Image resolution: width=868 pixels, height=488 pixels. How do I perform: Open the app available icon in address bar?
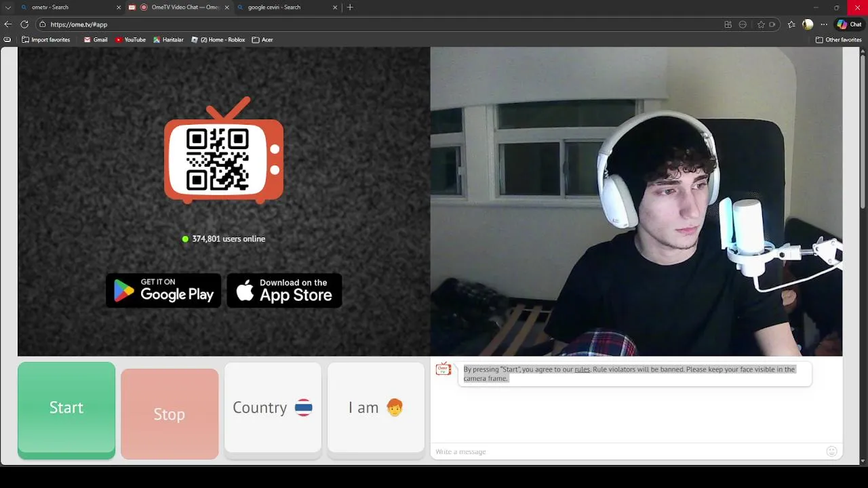[x=728, y=24]
